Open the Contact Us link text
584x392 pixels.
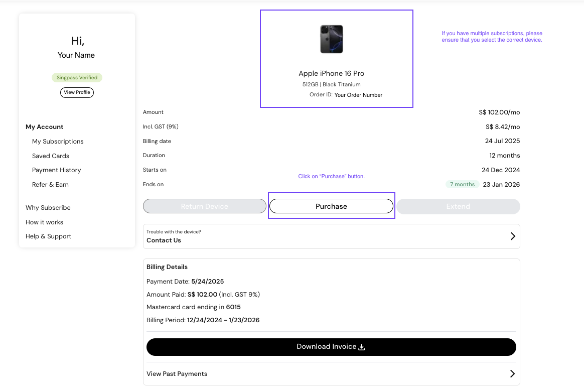point(164,240)
